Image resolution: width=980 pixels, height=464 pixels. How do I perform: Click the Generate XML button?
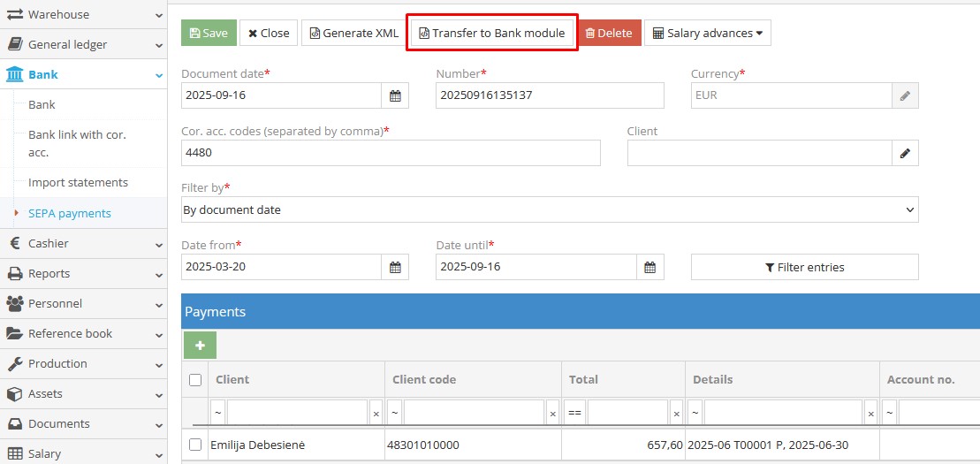coord(353,34)
